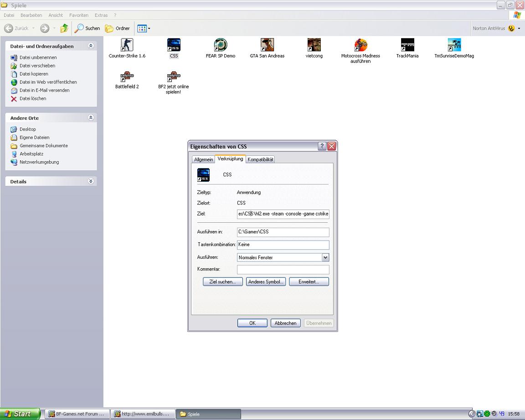The height and width of the screenshot is (420, 525).
Task: Click the Ausführen in field
Action: point(283,232)
